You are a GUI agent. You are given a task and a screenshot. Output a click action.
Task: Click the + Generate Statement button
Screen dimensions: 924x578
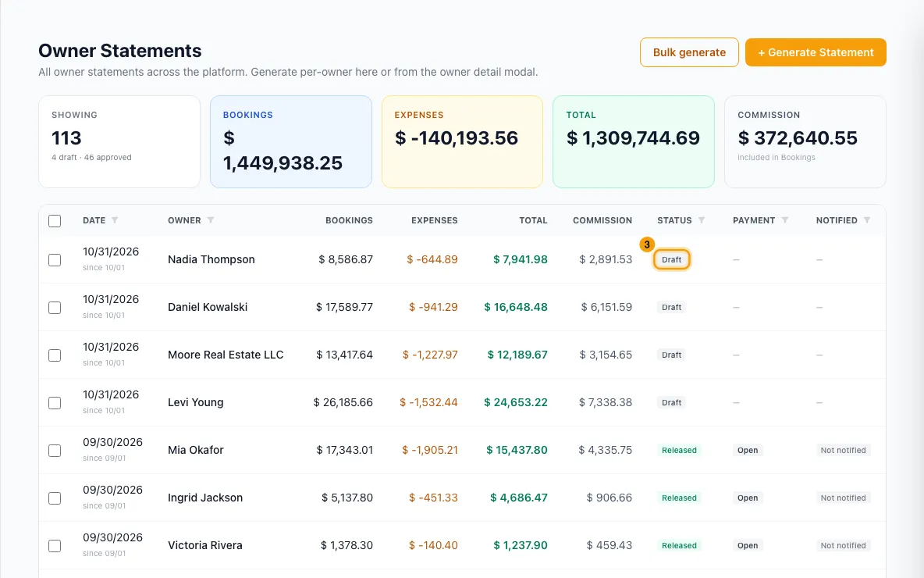(816, 52)
